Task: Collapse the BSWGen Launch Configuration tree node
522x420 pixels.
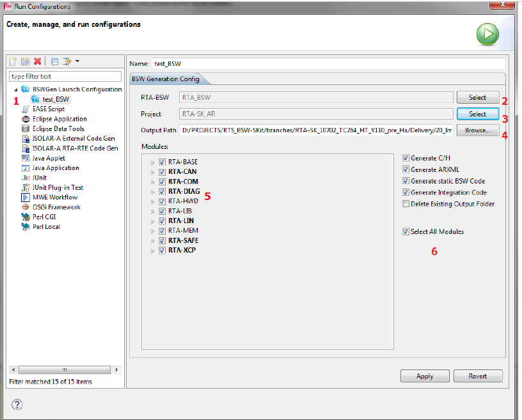Action: [x=15, y=89]
